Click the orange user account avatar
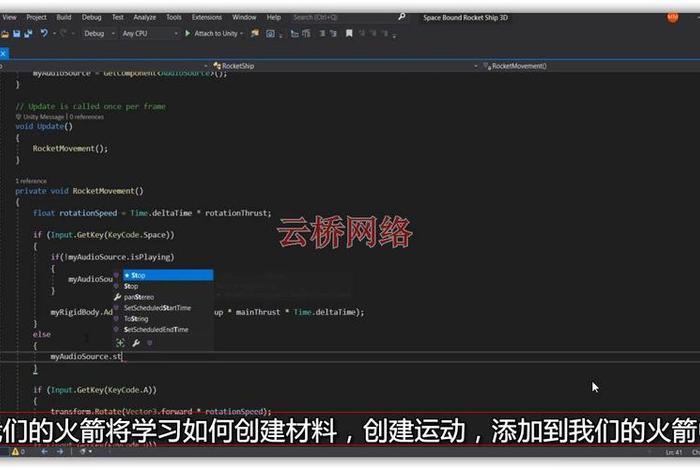Viewport: 700px width, 470px height. click(x=672, y=17)
